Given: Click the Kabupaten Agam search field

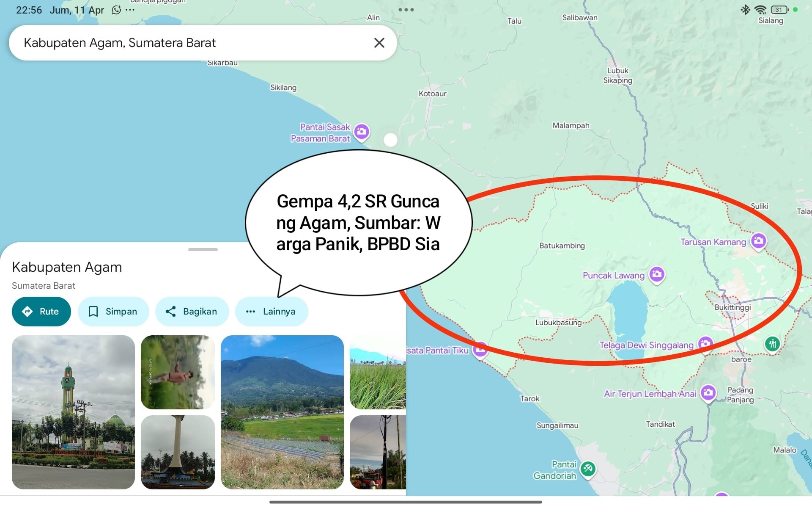Looking at the screenshot, I should pos(203,43).
